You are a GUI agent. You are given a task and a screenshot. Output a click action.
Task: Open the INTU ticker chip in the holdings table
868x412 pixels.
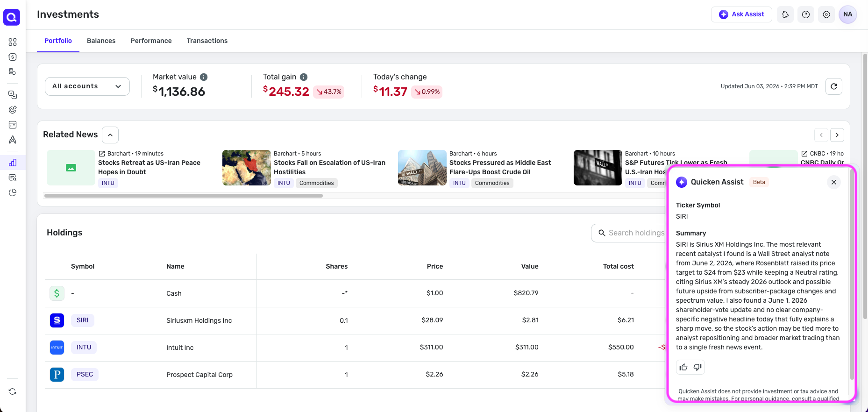click(84, 348)
